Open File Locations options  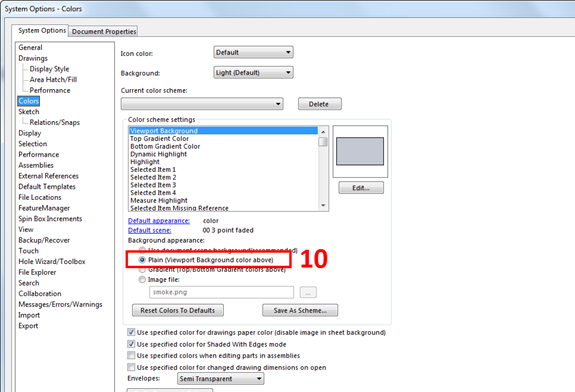(40, 197)
